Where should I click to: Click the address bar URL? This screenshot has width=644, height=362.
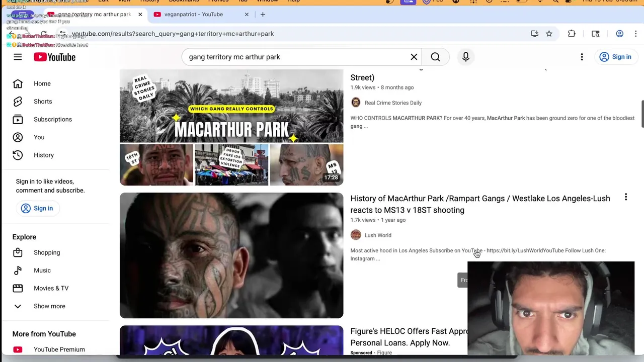pyautogui.click(x=173, y=34)
